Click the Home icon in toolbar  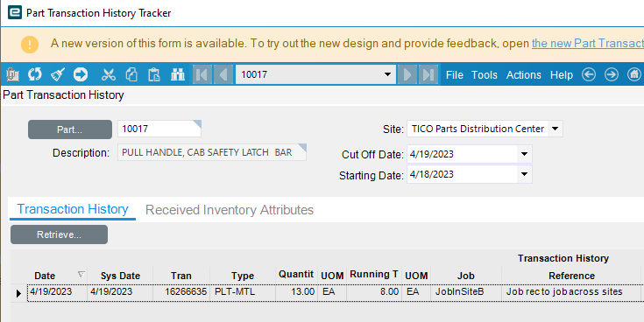(634, 74)
